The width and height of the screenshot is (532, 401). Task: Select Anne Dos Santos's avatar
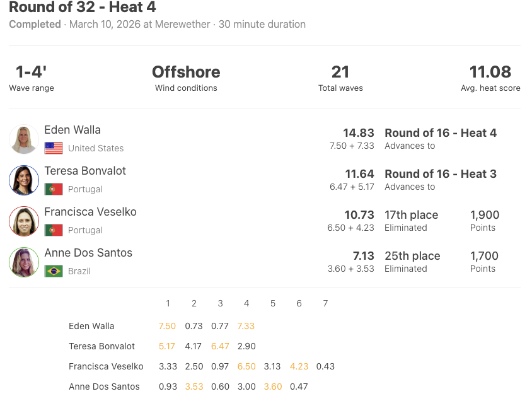pos(24,262)
